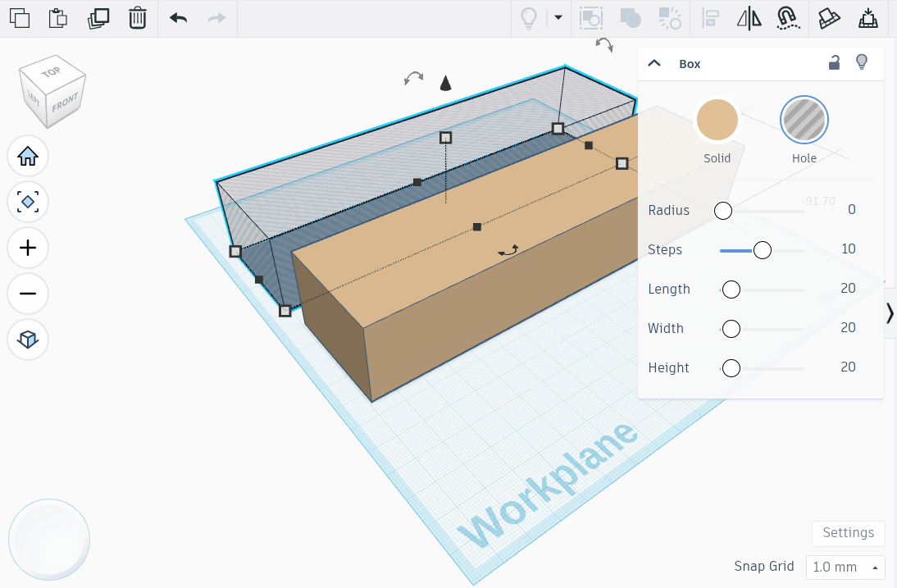Click the Width slider handle

(731, 329)
